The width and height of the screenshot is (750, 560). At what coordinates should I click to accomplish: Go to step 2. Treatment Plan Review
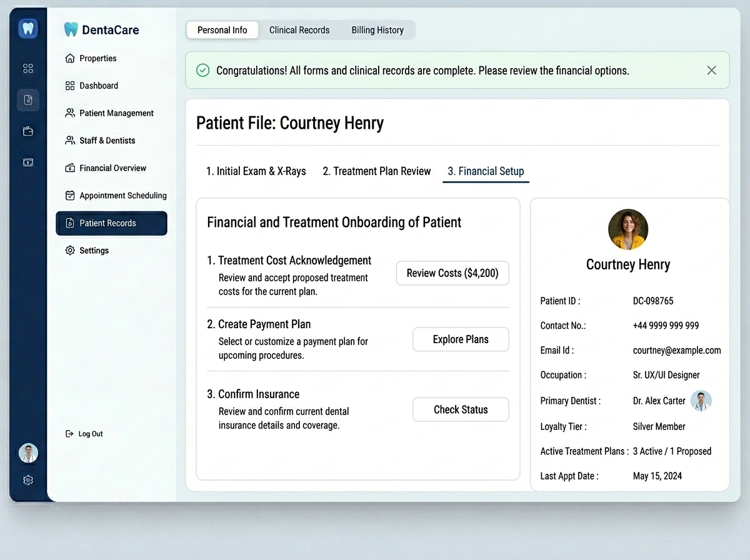377,171
